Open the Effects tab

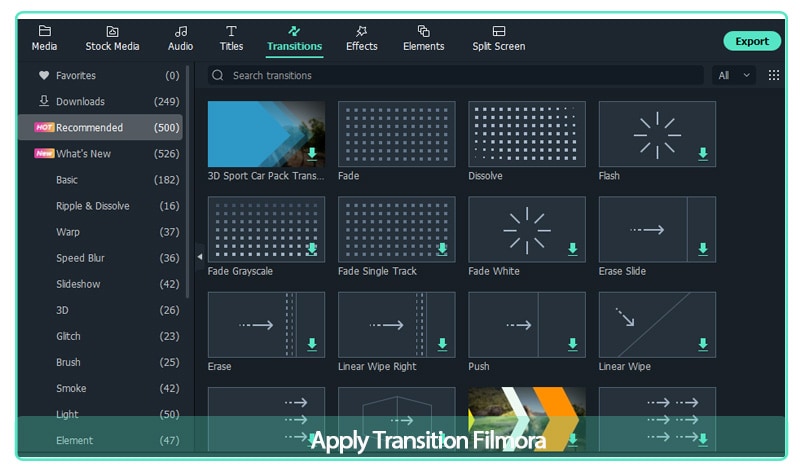tap(362, 39)
